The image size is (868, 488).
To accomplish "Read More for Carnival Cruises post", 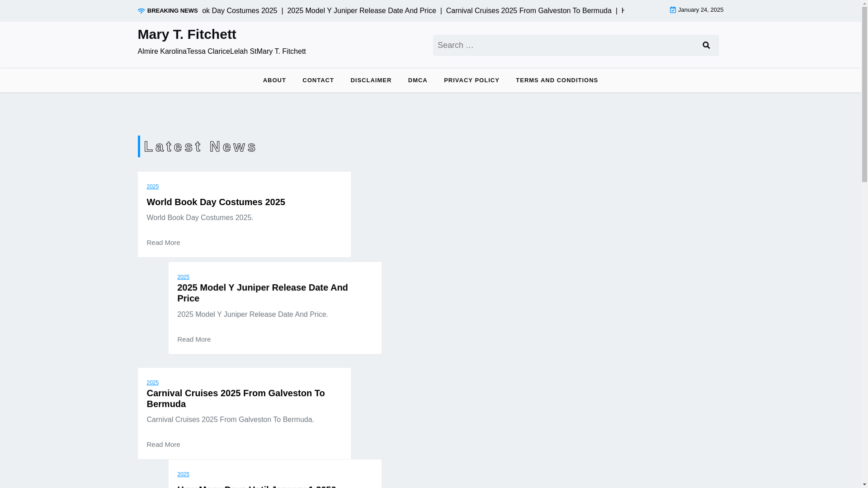I will pos(163,445).
